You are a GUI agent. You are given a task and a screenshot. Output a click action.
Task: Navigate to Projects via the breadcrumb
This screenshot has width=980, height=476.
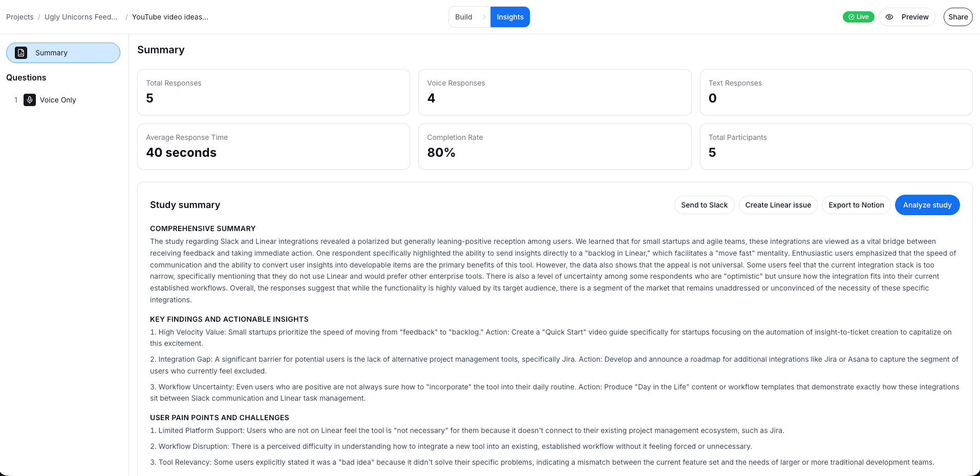(19, 17)
